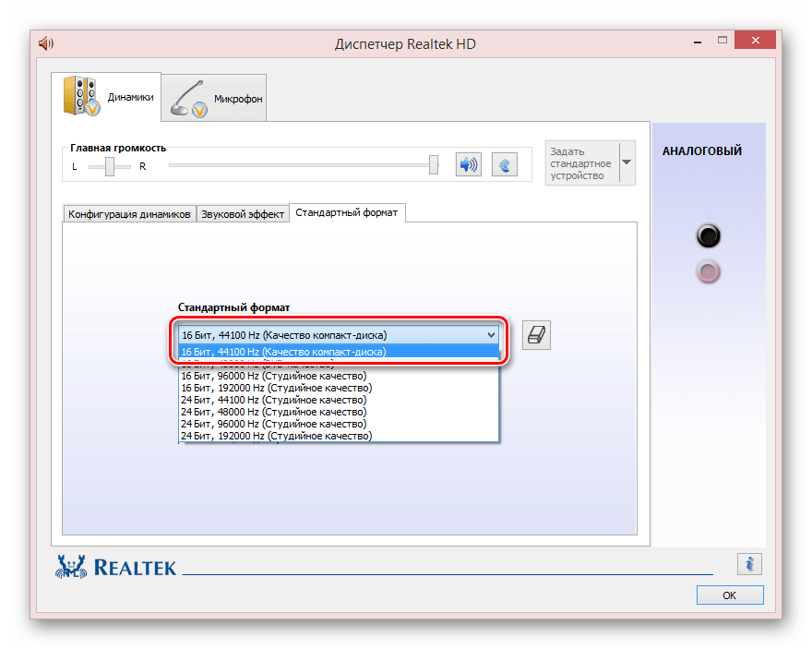Click the АНАЛОГОВЫЙ panel label
This screenshot has height=649, width=812.
[x=701, y=151]
